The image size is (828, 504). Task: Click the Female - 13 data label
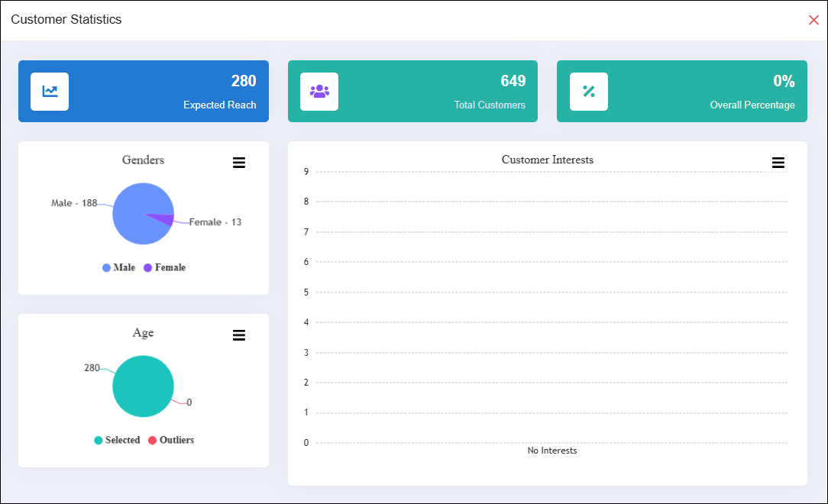(x=215, y=222)
